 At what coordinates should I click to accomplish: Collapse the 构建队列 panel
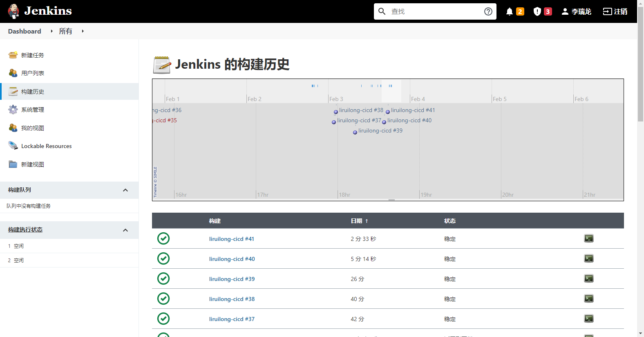point(125,190)
